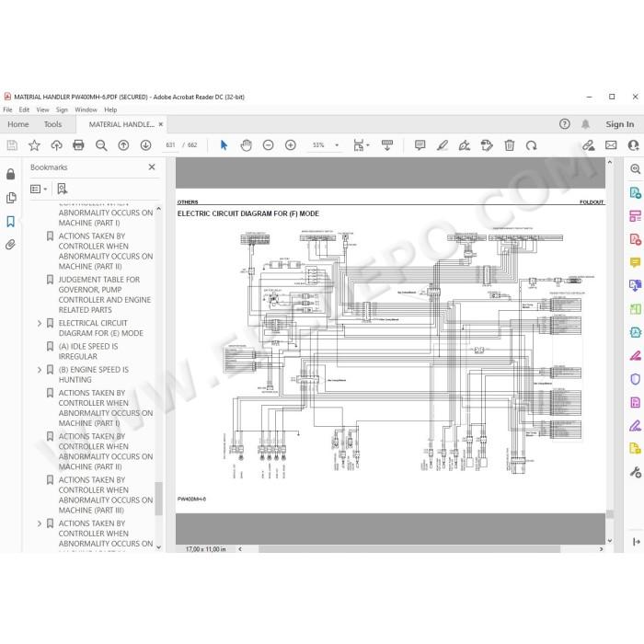This screenshot has height=644, width=644.
Task: Open the Stamp tool
Action: click(487, 145)
